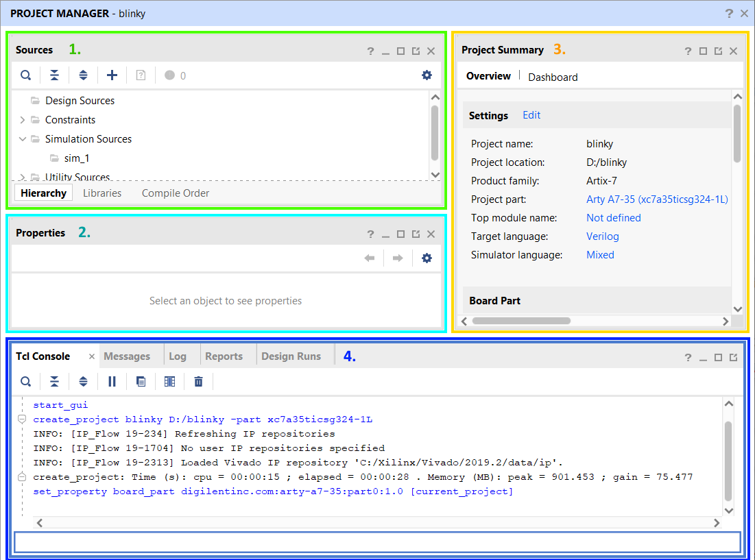Open the Reports tab
Image resolution: width=755 pixels, height=560 pixels.
[224, 356]
